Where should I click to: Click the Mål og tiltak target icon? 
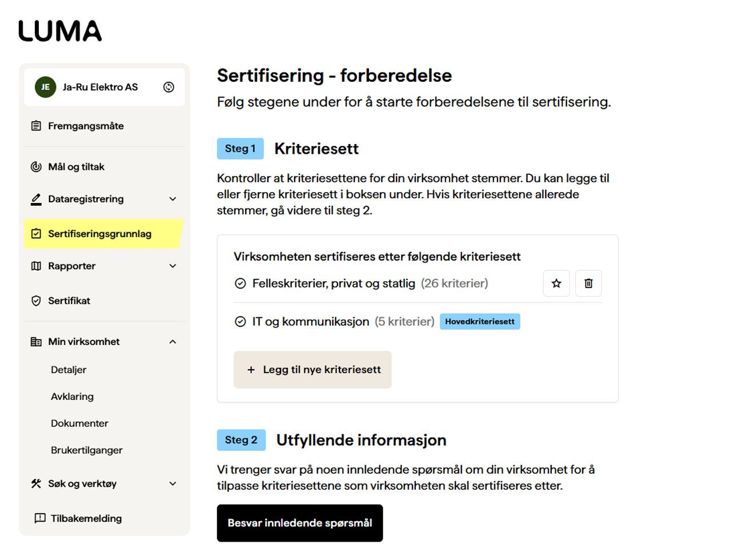(x=35, y=166)
